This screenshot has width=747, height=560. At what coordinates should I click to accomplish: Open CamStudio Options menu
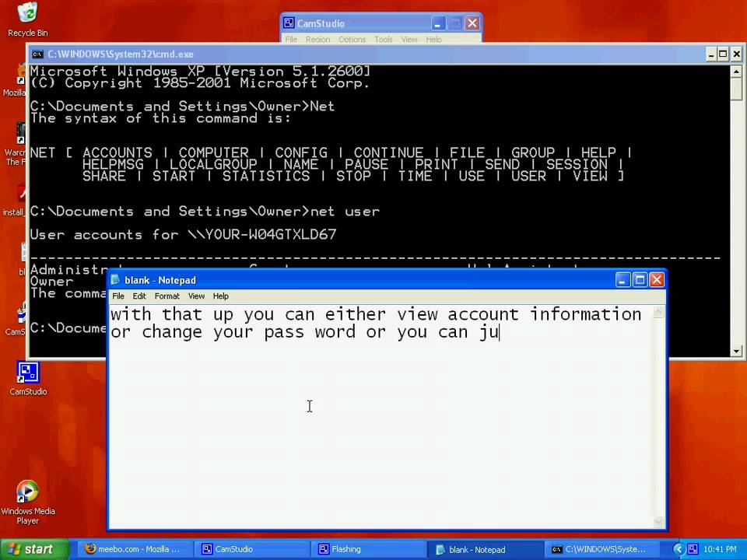click(x=352, y=39)
